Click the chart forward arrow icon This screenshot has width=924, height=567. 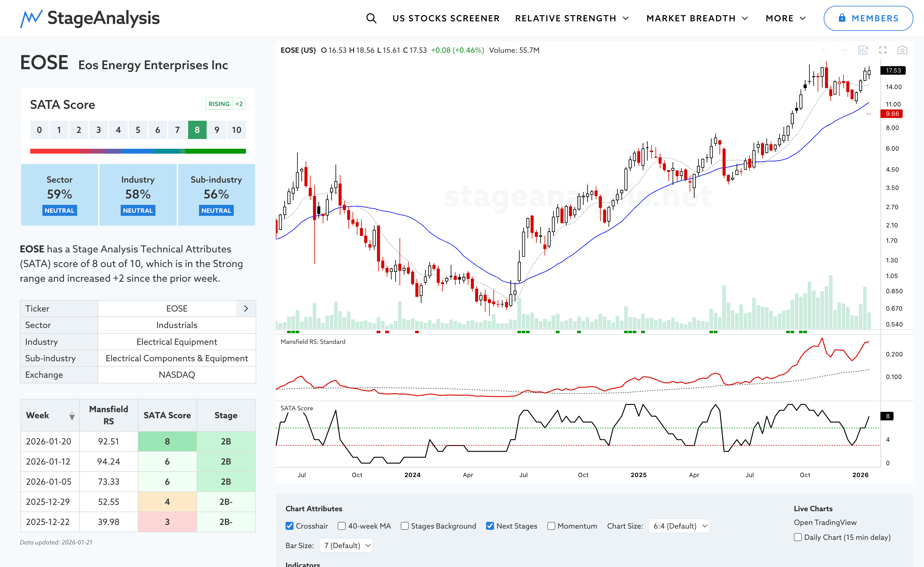pyautogui.click(x=844, y=50)
